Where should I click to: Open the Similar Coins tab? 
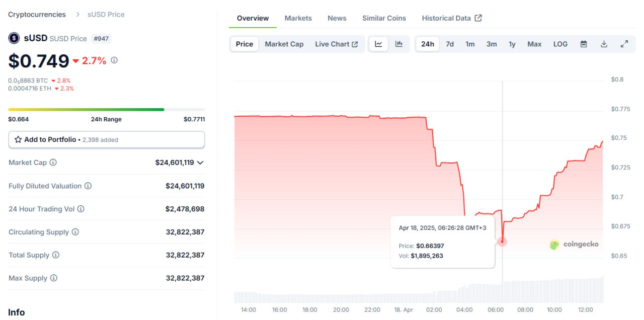tap(384, 18)
